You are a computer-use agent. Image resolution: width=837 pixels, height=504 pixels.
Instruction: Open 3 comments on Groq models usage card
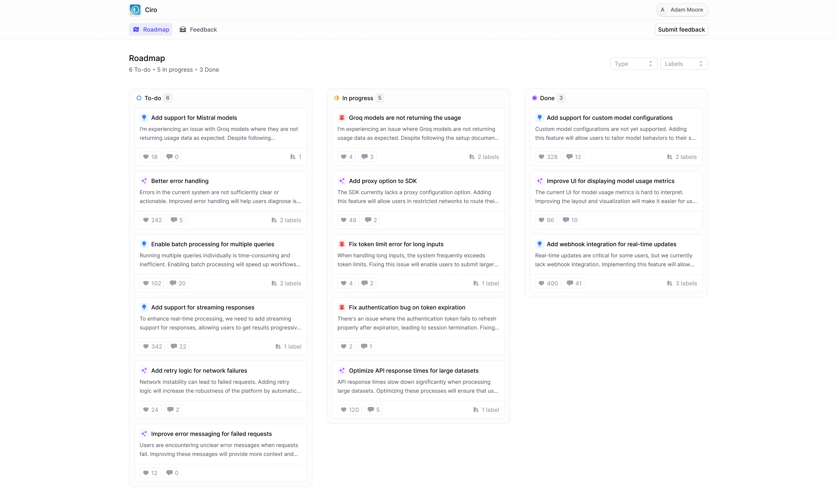click(367, 157)
